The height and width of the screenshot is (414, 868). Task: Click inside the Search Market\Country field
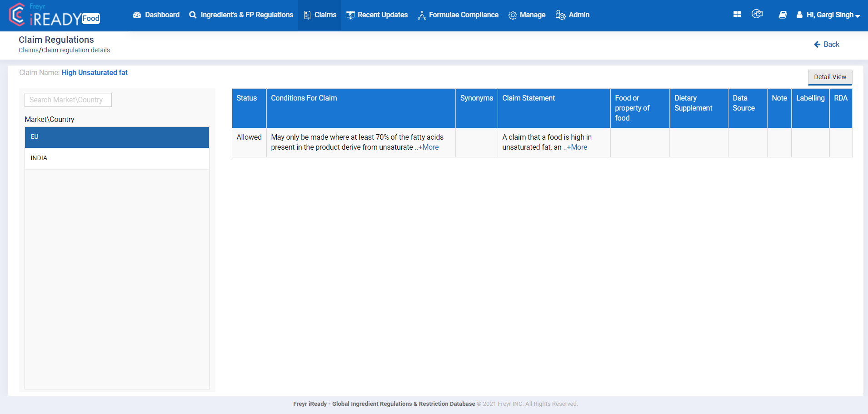68,100
